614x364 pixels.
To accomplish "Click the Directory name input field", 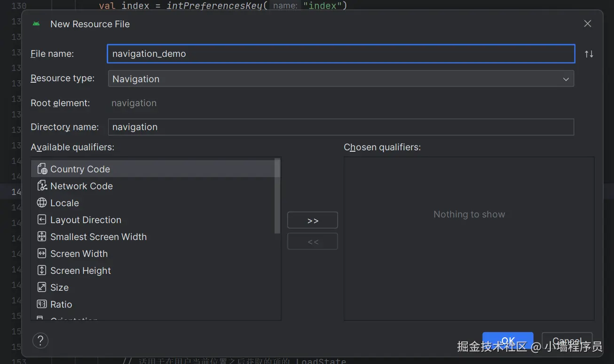I will (x=341, y=127).
